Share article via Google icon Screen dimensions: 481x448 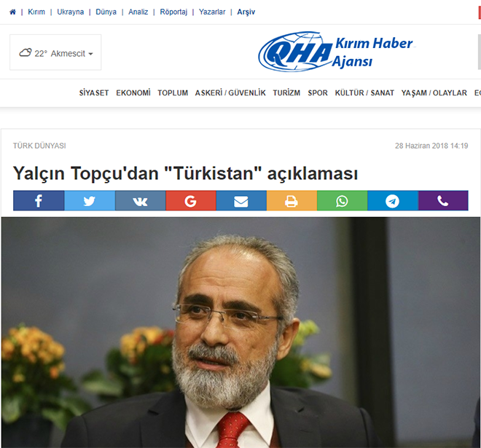point(191,200)
